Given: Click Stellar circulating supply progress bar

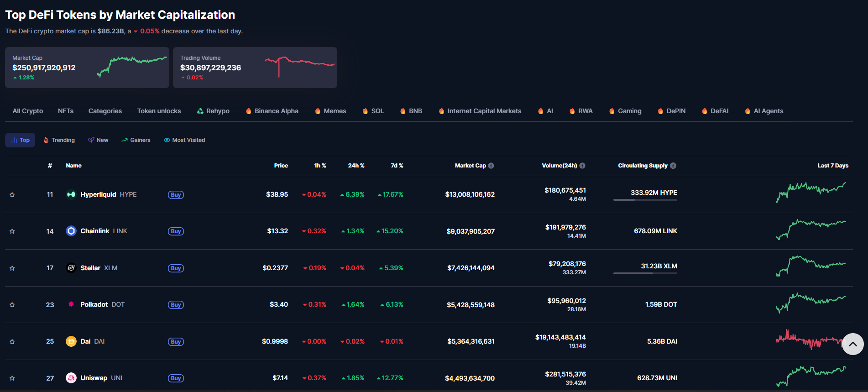Looking at the screenshot, I should (645, 273).
